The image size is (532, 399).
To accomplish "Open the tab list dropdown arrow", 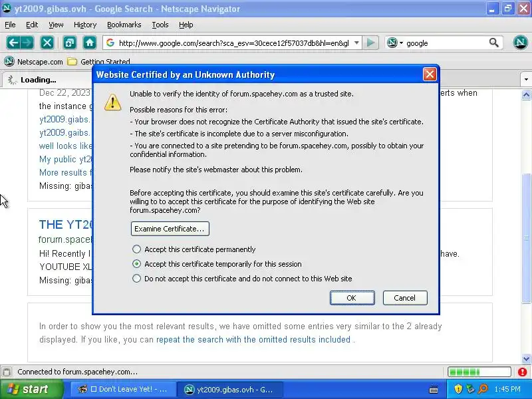I will [526, 80].
